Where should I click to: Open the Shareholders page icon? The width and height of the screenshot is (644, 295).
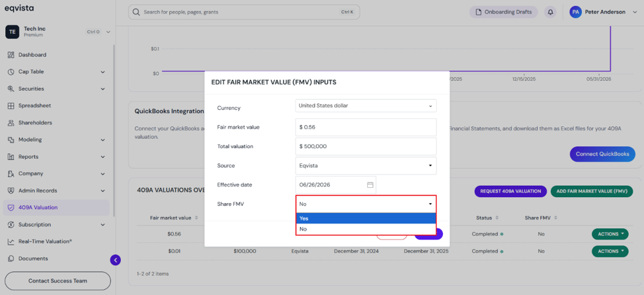click(x=11, y=123)
